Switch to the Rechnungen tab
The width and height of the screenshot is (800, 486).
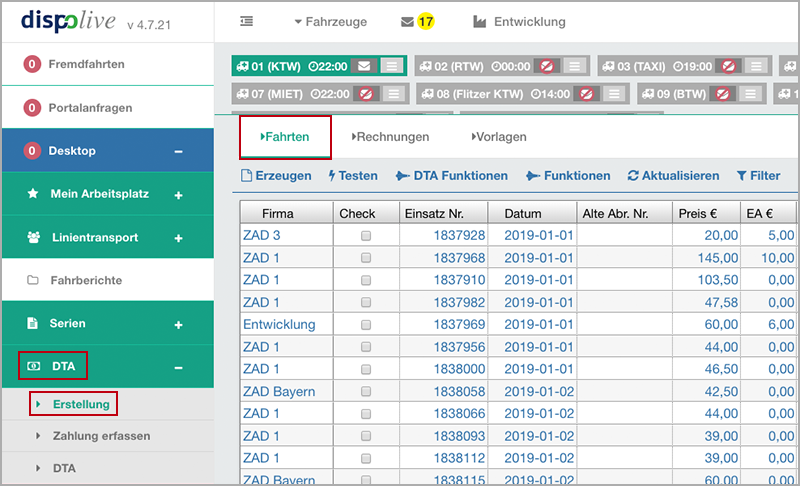[390, 137]
